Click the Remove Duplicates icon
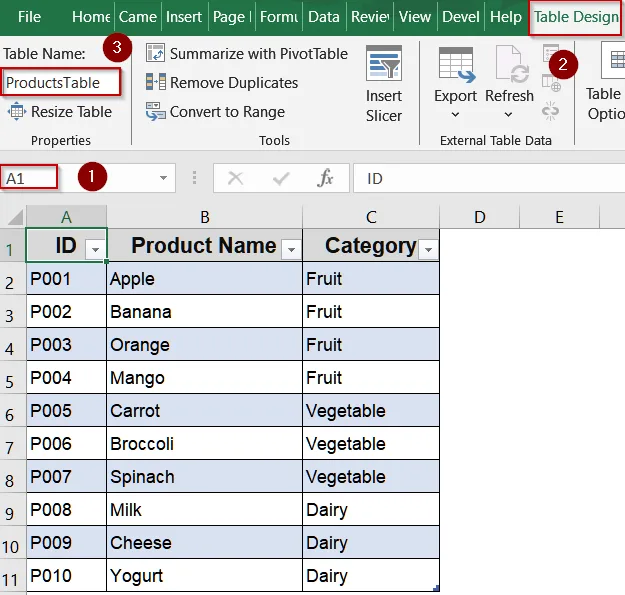 pyautogui.click(x=155, y=82)
